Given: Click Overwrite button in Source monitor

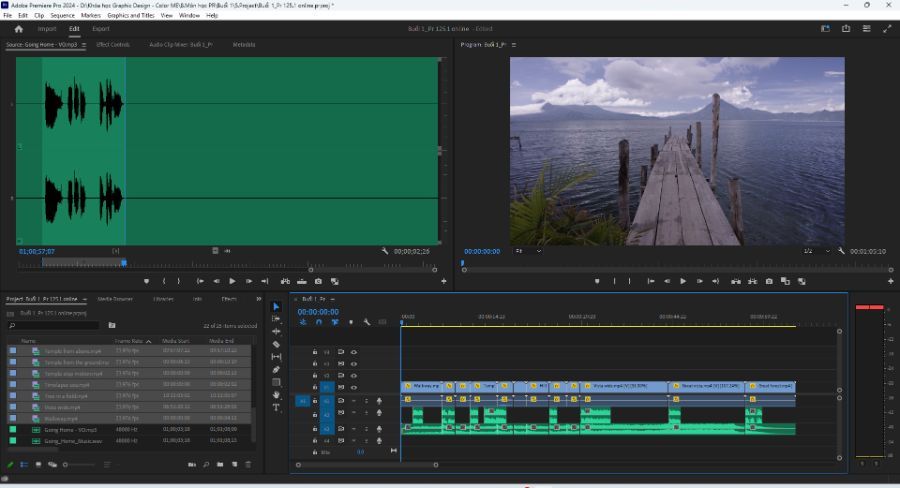Looking at the screenshot, I should pyautogui.click(x=302, y=281).
